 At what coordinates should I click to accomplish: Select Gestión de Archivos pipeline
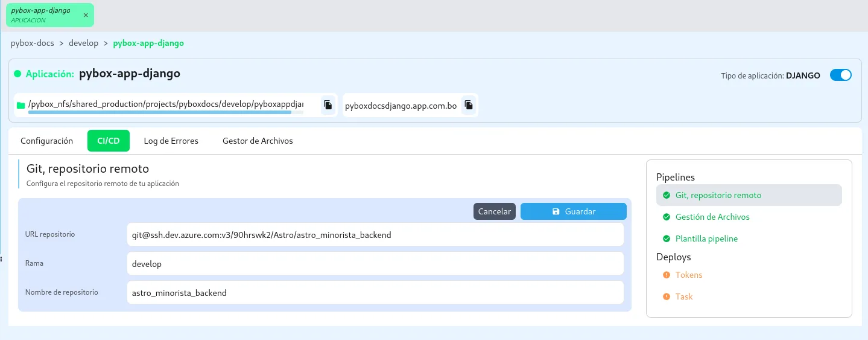tap(749, 217)
